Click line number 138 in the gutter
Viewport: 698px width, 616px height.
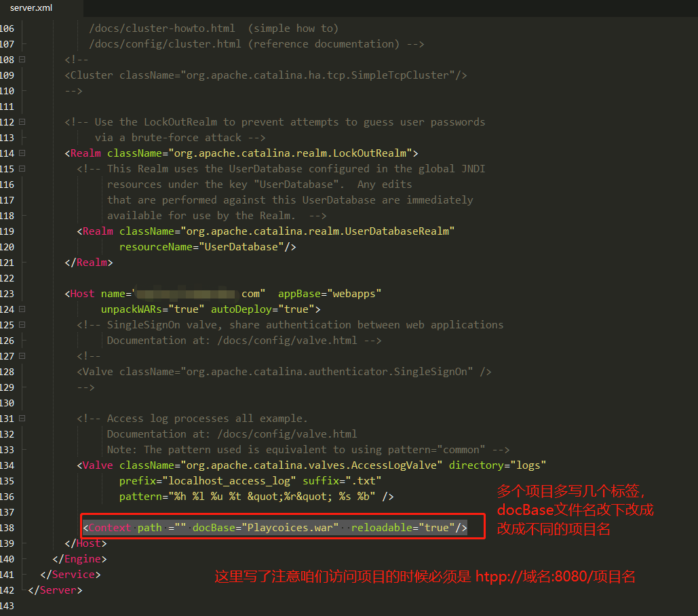pos(7,528)
